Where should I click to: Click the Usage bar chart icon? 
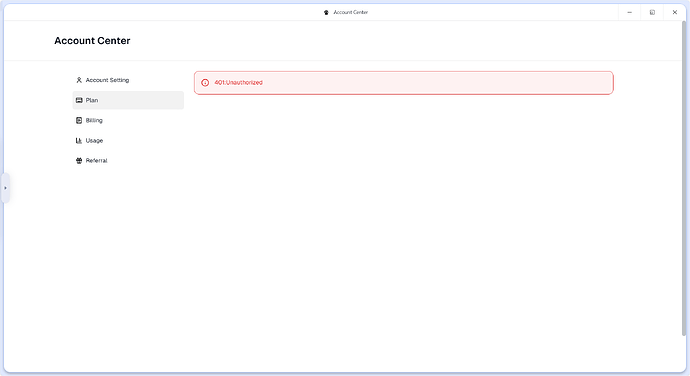pyautogui.click(x=79, y=140)
